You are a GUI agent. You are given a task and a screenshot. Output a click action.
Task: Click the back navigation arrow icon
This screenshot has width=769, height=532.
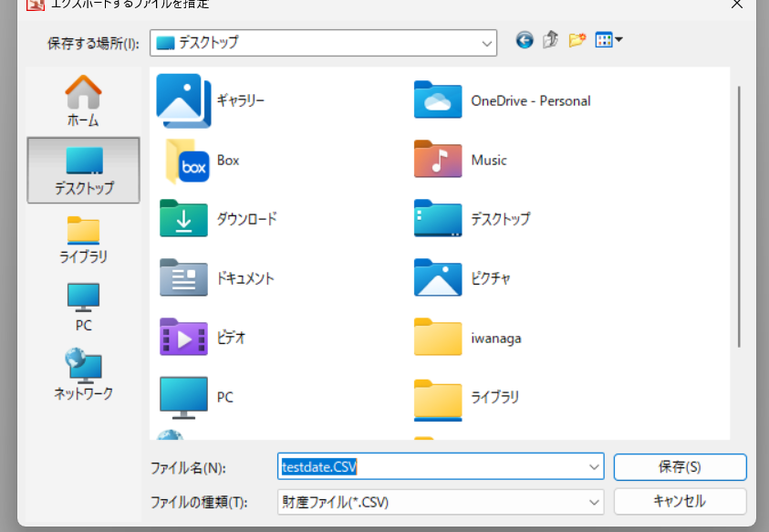[524, 40]
